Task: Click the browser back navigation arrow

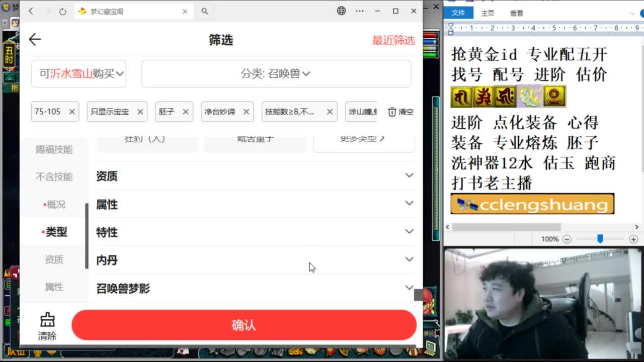Action: click(31, 11)
